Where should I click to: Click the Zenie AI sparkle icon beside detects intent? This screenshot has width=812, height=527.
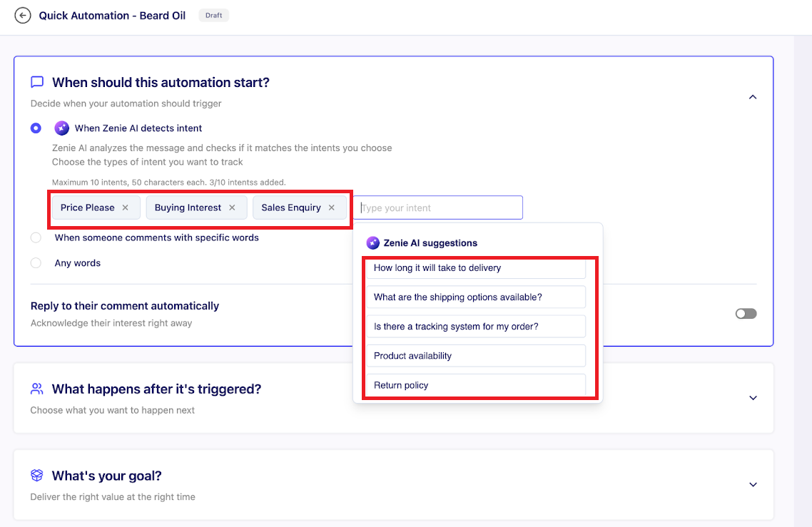tap(62, 128)
